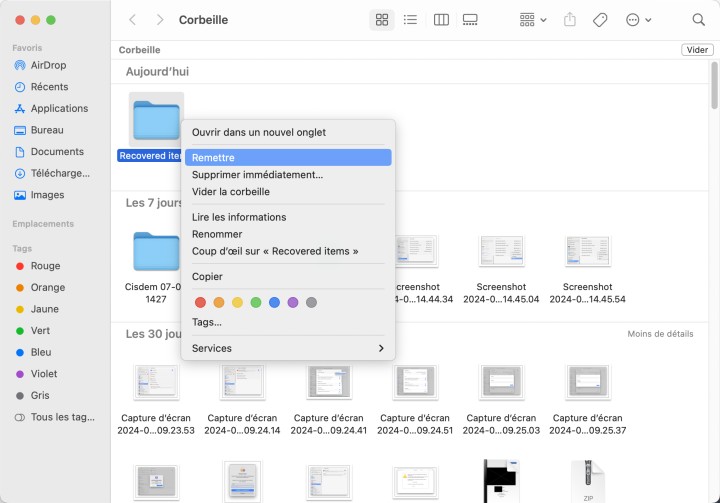Switch to column view
This screenshot has width=720, height=503.
[x=441, y=20]
